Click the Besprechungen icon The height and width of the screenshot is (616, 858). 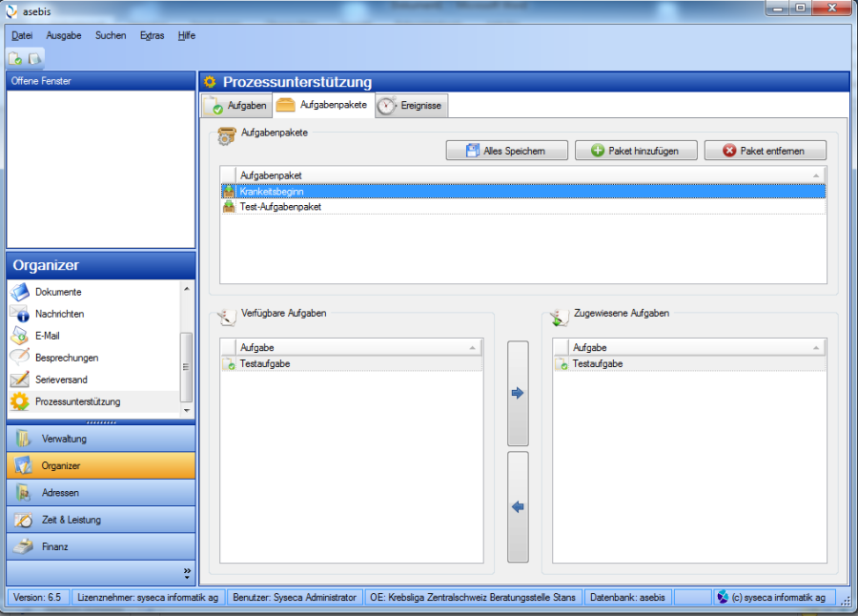[20, 357]
